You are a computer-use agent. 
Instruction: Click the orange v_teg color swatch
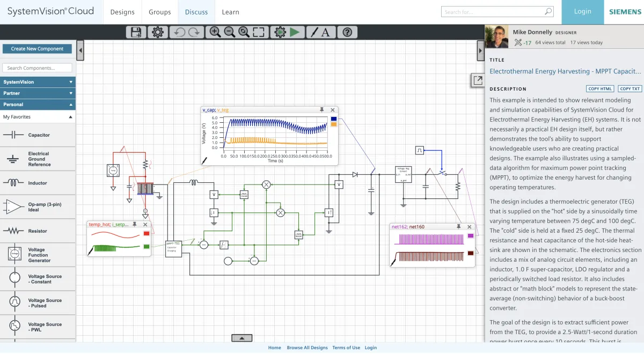(334, 124)
